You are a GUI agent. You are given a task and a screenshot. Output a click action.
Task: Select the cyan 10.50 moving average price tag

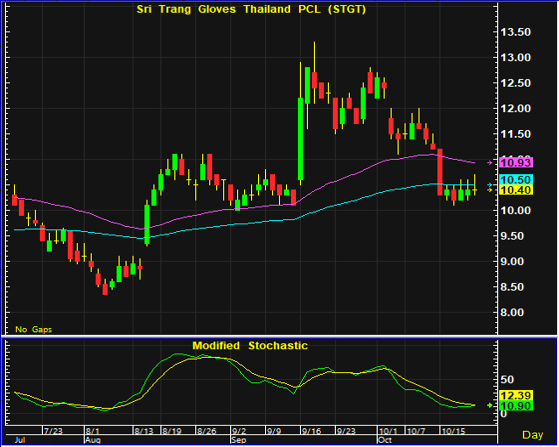516,180
